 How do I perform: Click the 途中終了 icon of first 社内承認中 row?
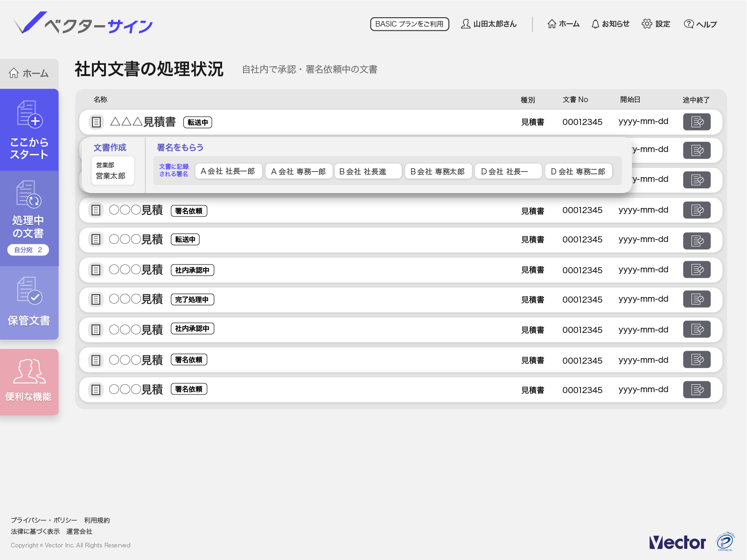click(697, 270)
